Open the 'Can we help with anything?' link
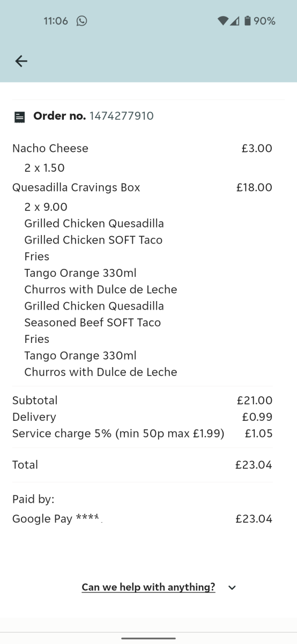The width and height of the screenshot is (297, 644). pyautogui.click(x=148, y=587)
